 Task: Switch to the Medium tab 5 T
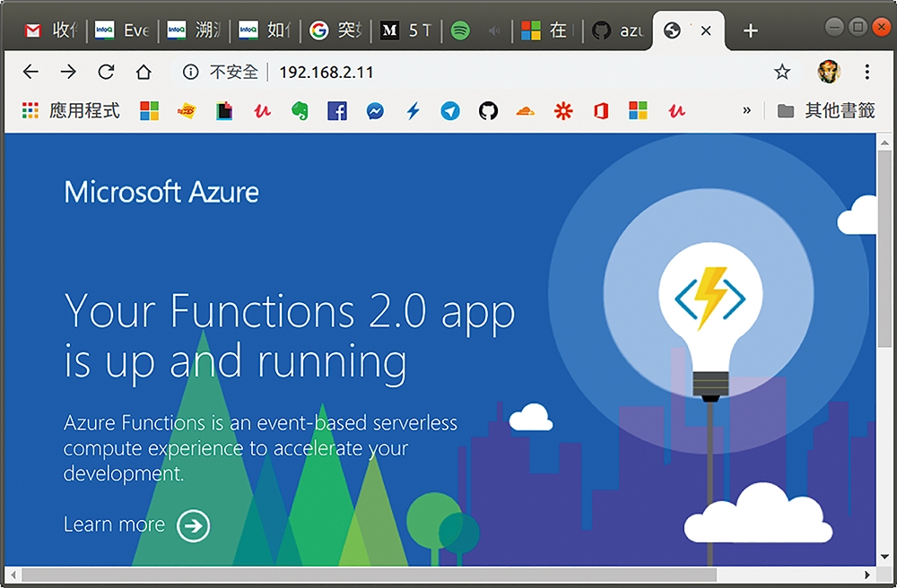coord(406,30)
